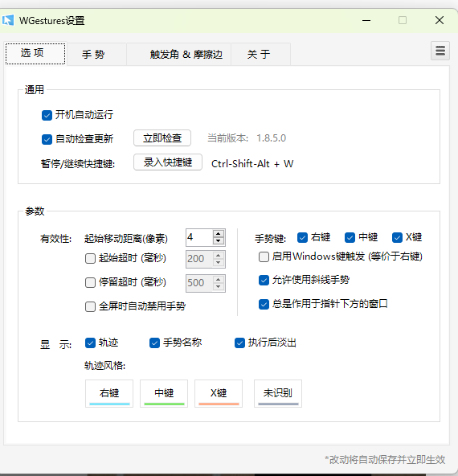Toggle 允许使用斜线手势 checkbox
The height and width of the screenshot is (476, 458).
click(x=264, y=280)
